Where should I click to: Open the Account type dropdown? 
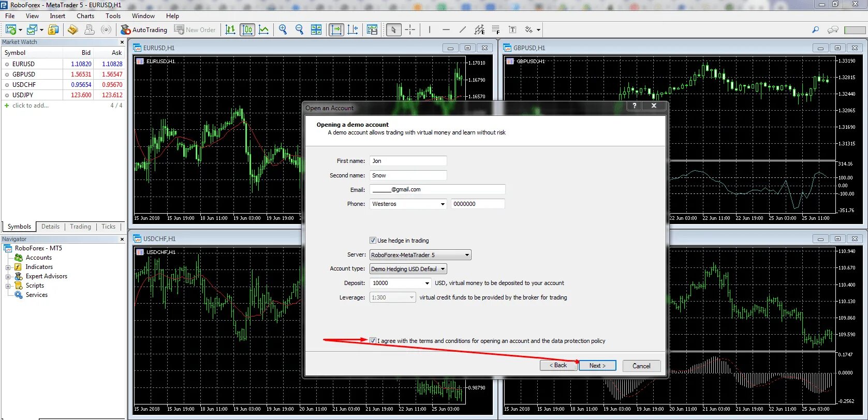point(408,269)
